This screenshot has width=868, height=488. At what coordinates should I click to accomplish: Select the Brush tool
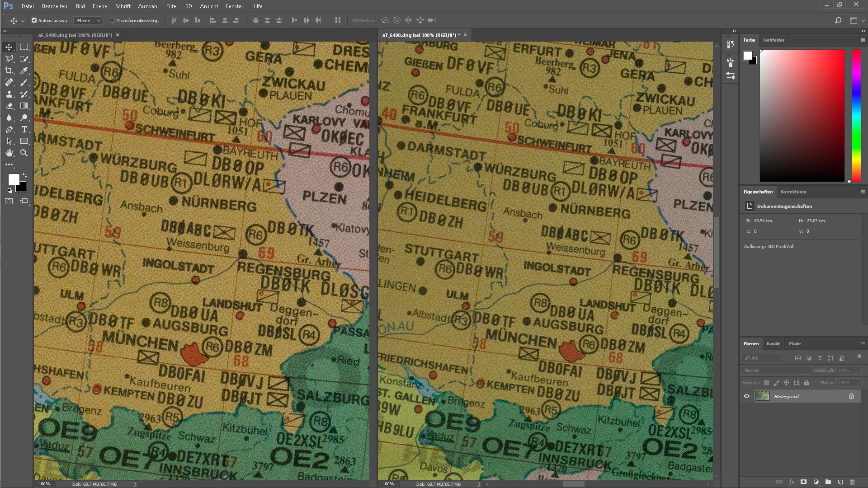pyautogui.click(x=24, y=82)
